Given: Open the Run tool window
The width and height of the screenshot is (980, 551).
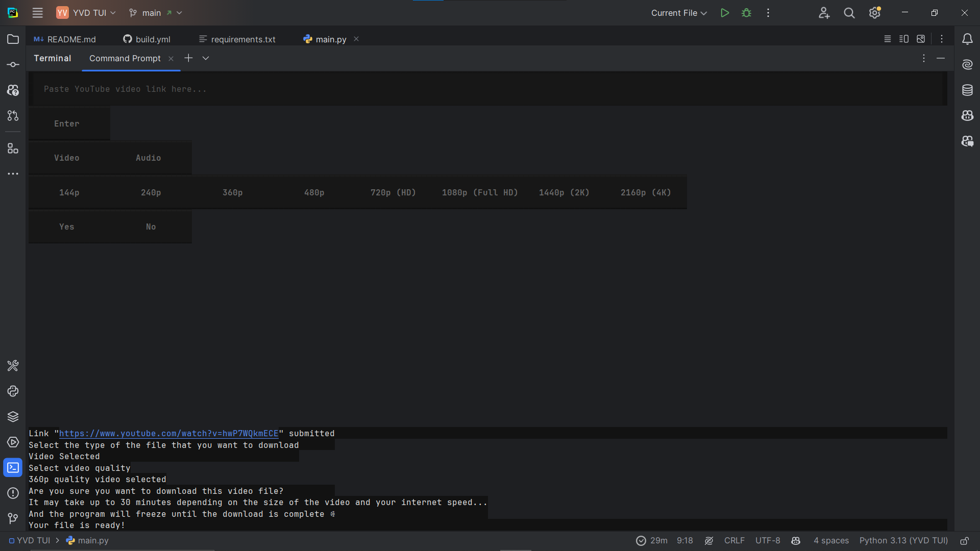Looking at the screenshot, I should tap(13, 442).
